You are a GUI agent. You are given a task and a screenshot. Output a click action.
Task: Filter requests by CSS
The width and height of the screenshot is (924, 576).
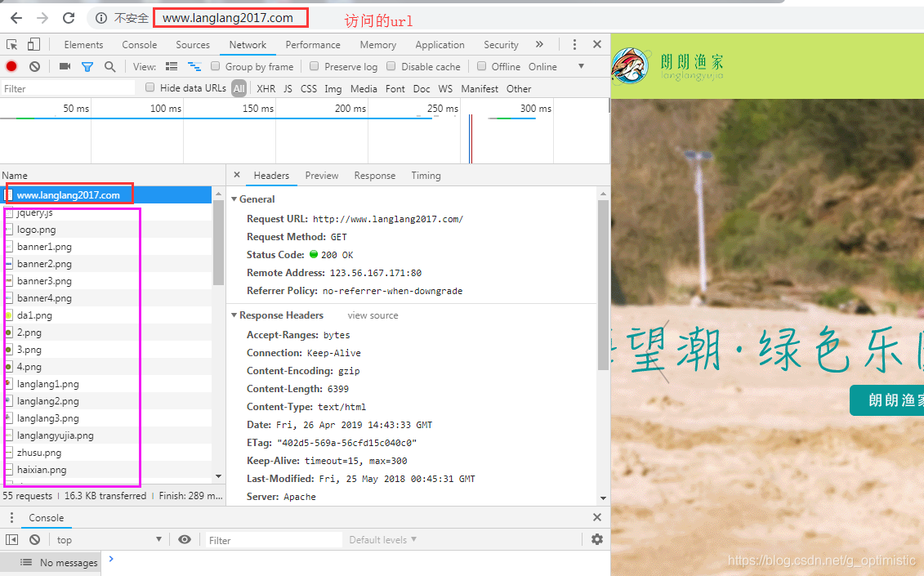pos(309,88)
